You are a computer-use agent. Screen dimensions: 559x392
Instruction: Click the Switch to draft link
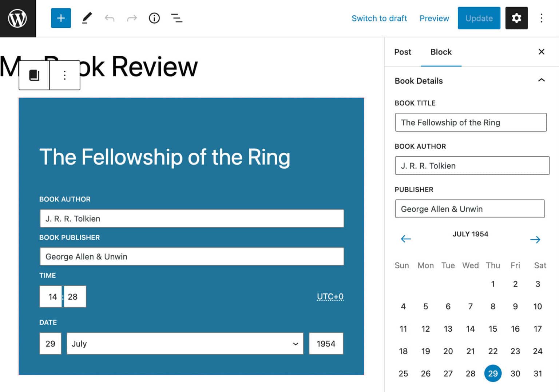(x=379, y=18)
